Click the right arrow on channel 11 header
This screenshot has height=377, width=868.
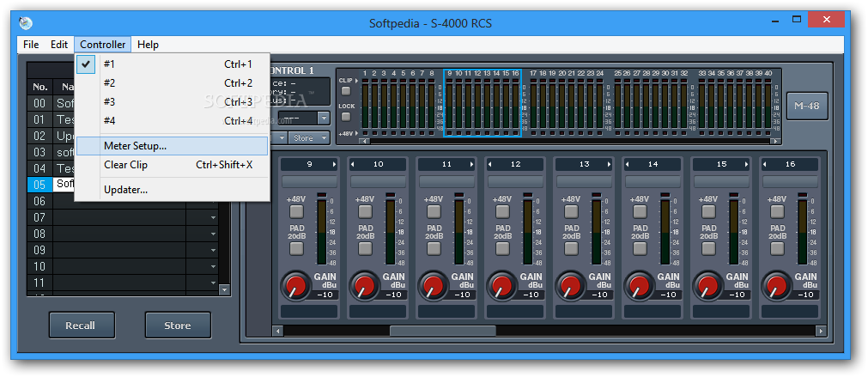tap(471, 164)
